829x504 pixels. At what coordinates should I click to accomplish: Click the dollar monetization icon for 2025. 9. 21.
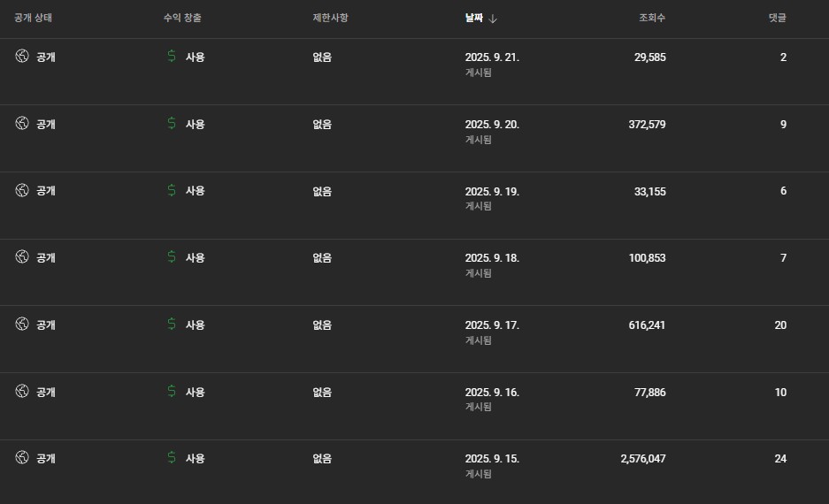(172, 57)
